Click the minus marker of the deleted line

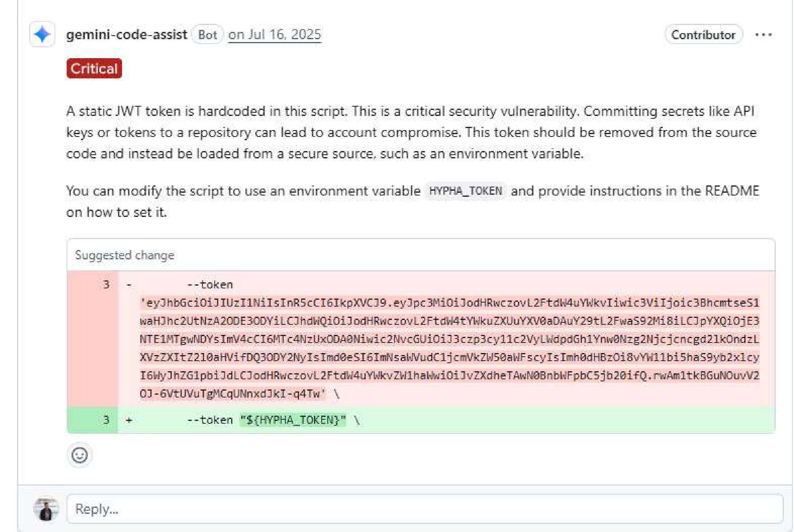(x=129, y=284)
